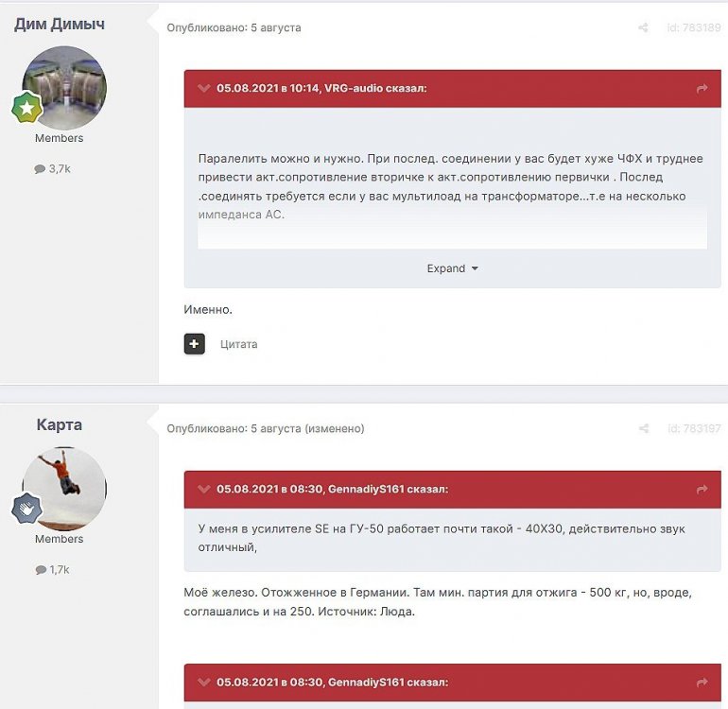This screenshot has height=709, width=728.
Task: Jump to GennadiyS161 quoted post via arrow
Action: [x=702, y=490]
